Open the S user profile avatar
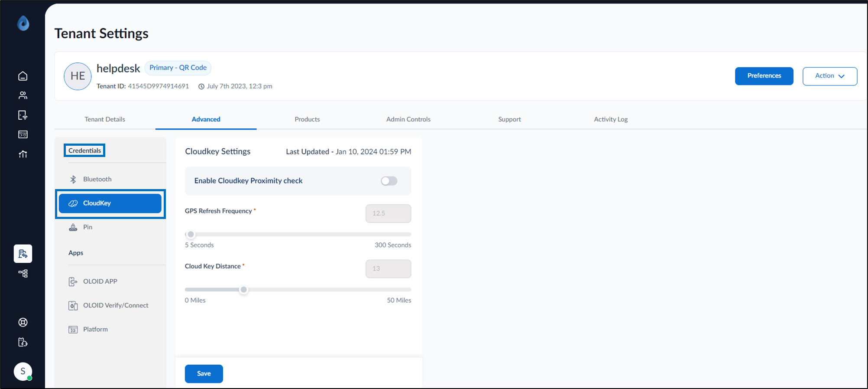This screenshot has width=868, height=389. pos(23,371)
